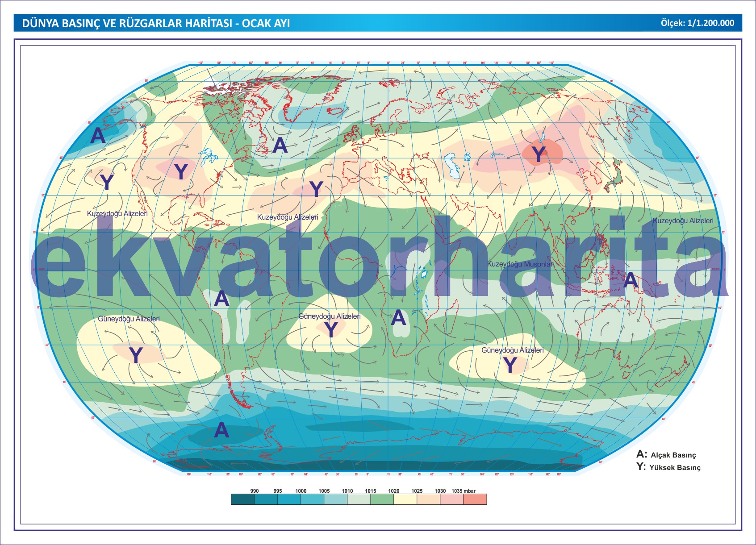Screen dimensions: 756x545
Task: Click the legend value '1010'
Action: click(347, 491)
